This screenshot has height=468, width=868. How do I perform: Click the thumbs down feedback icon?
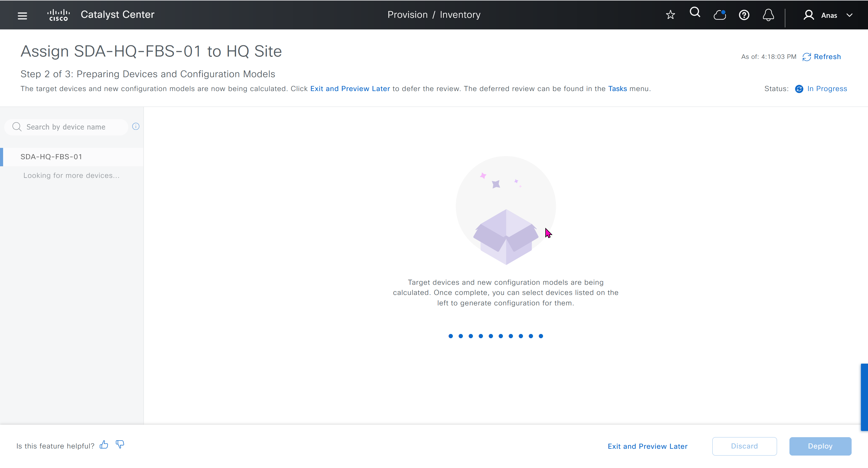(x=120, y=445)
